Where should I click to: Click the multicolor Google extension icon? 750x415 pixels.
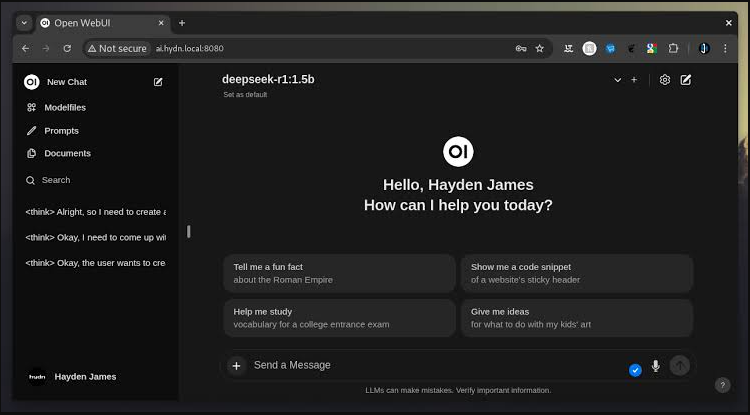pyautogui.click(x=651, y=48)
